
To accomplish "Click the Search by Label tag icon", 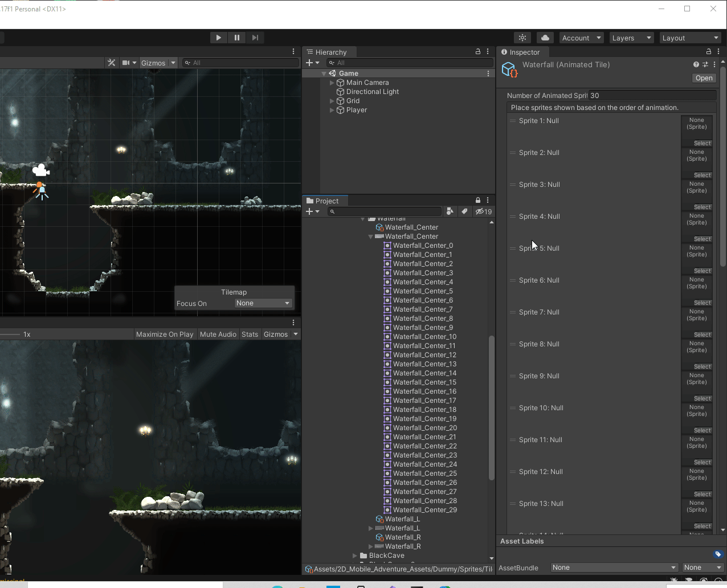I will (464, 211).
